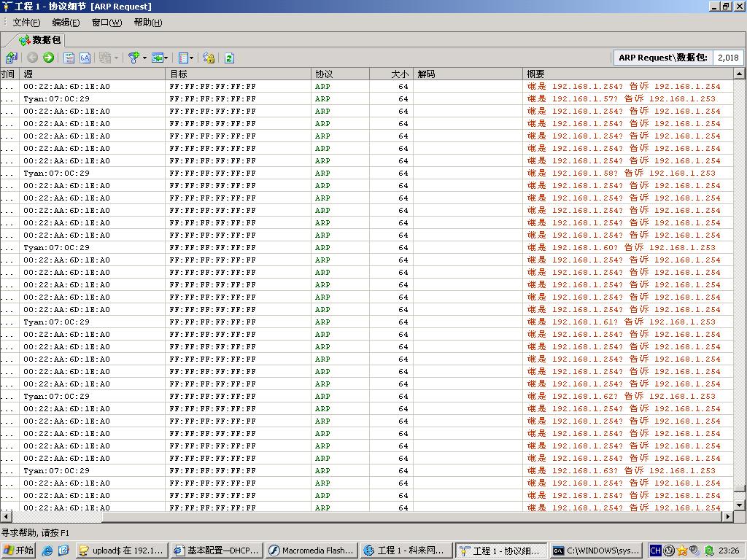The image size is (747, 560).
Task: Click the grey back arrow toolbar icon
Action: pyautogui.click(x=32, y=58)
